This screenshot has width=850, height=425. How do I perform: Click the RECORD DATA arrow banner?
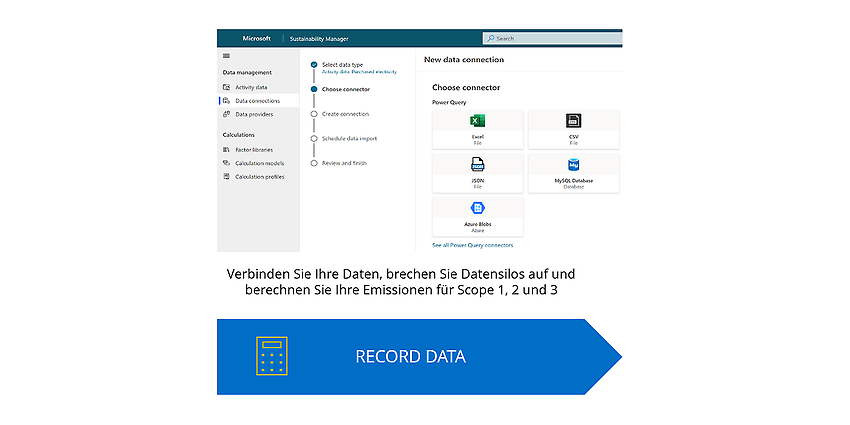click(x=419, y=356)
